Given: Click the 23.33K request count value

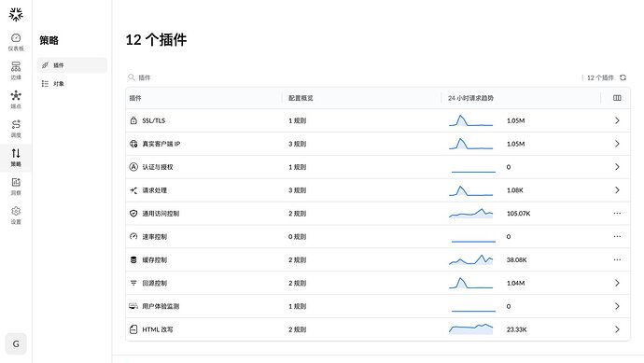Looking at the screenshot, I should 517,329.
